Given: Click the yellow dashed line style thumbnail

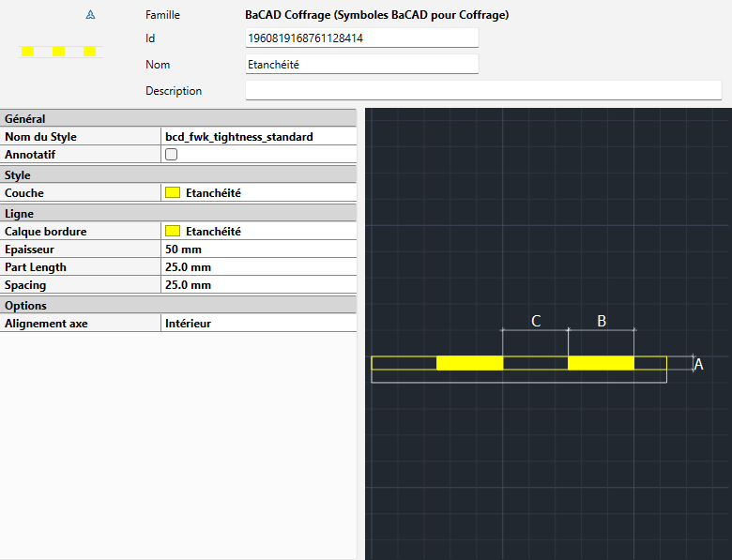Looking at the screenshot, I should point(59,52).
